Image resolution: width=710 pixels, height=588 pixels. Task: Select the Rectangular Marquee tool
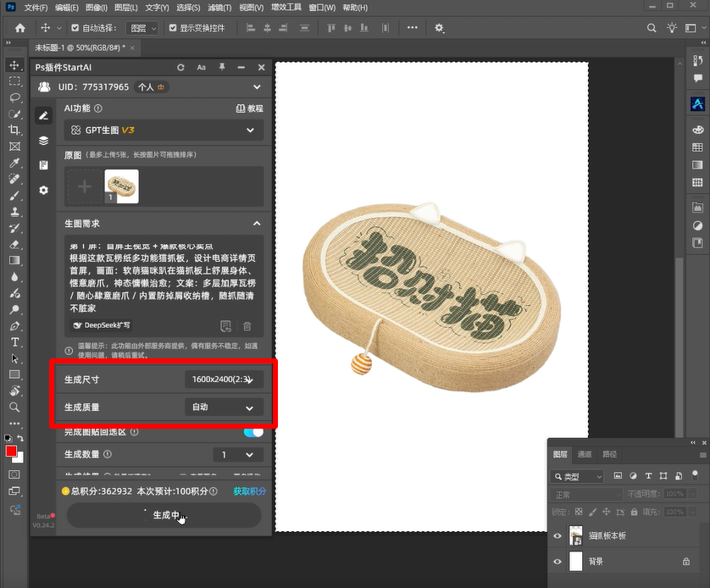[14, 81]
